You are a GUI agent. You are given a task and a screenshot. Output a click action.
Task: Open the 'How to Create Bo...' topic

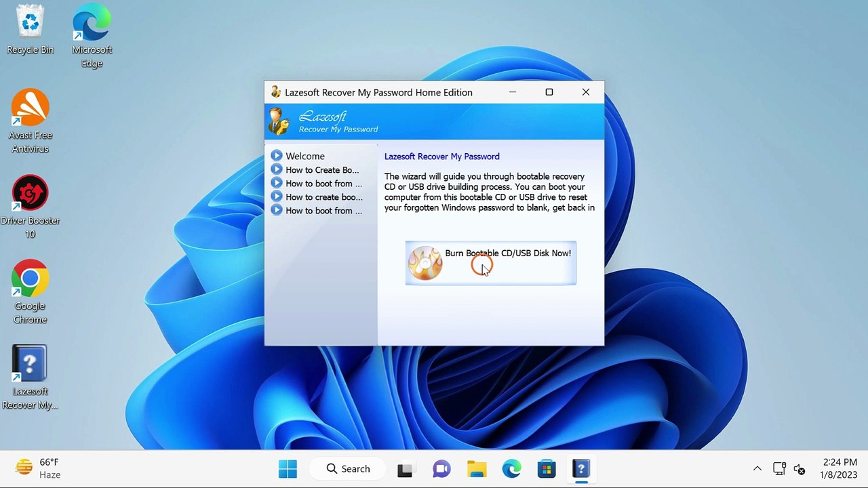(315, 169)
